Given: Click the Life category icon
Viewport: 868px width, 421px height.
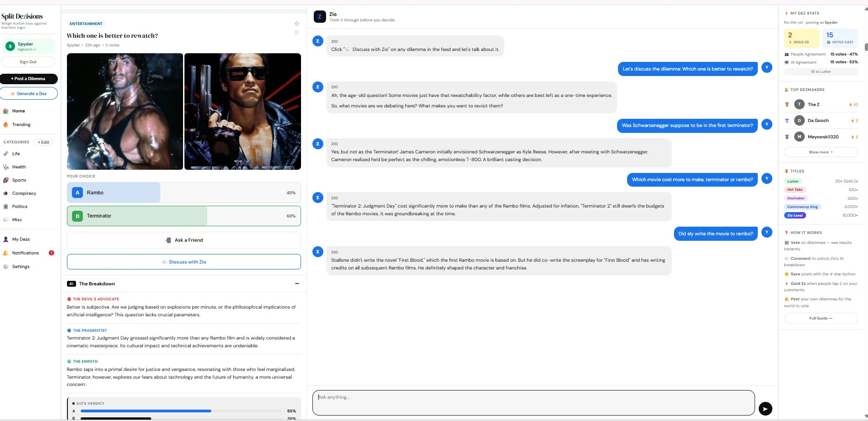Looking at the screenshot, I should click(x=6, y=154).
